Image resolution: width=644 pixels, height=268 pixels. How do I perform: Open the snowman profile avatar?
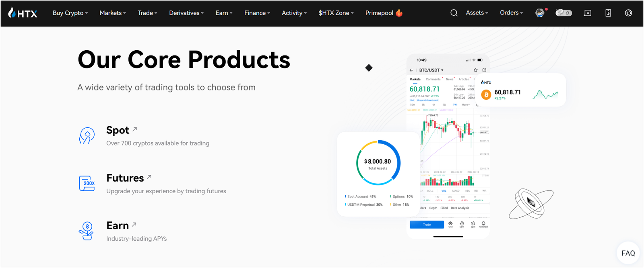click(x=540, y=13)
